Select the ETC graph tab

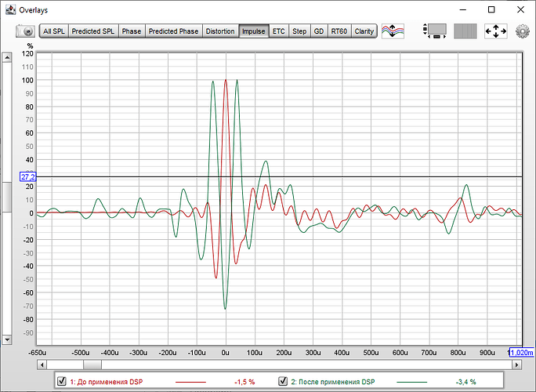(x=278, y=31)
